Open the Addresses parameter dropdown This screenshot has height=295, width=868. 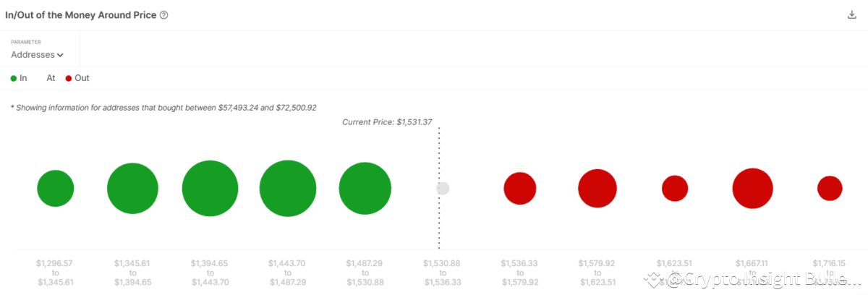(37, 54)
